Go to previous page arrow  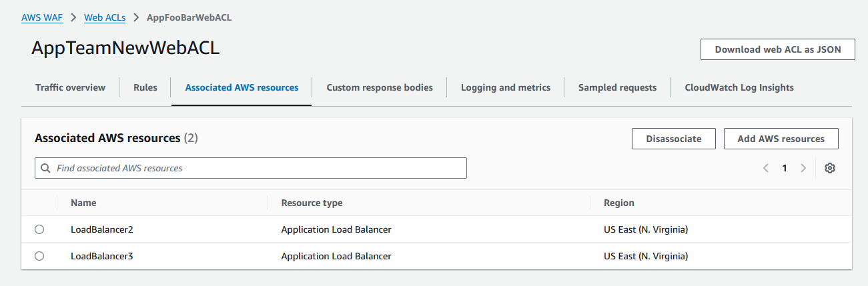click(766, 168)
